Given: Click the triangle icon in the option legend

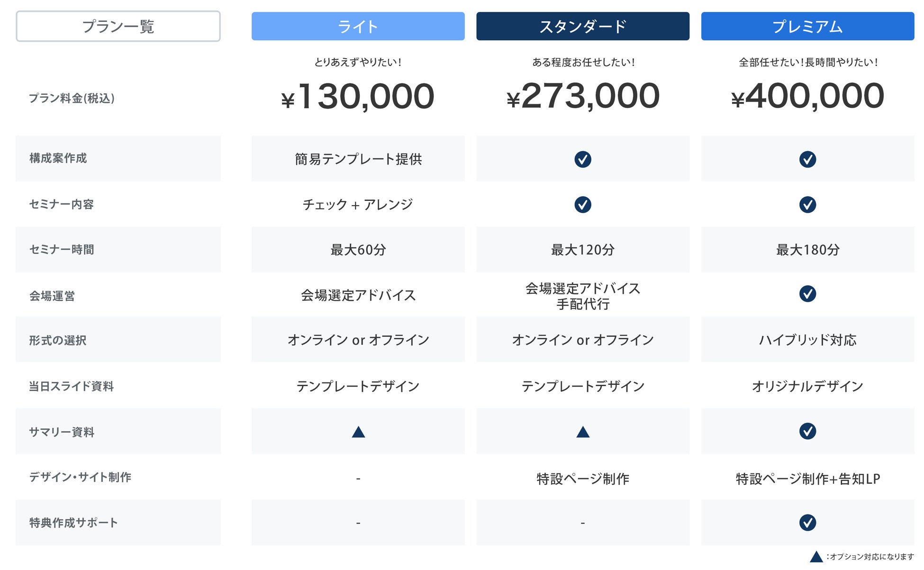Looking at the screenshot, I should coord(816,557).
